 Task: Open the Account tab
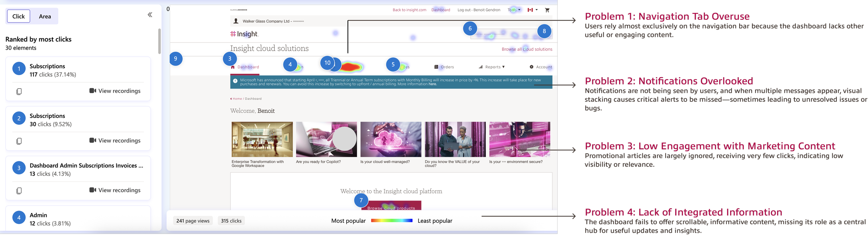pos(541,67)
